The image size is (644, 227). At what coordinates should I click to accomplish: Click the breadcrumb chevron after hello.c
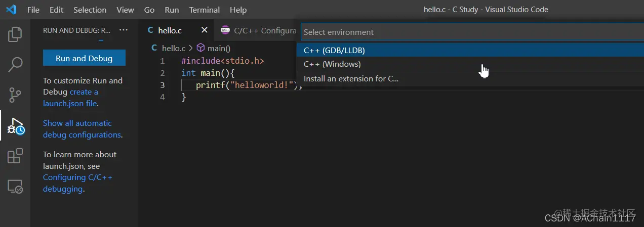click(x=191, y=48)
